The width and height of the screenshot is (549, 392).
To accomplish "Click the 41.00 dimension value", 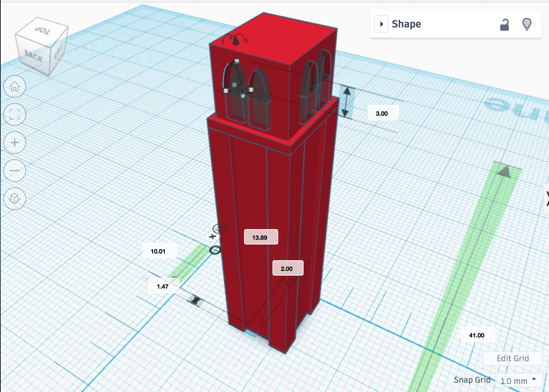I will tap(477, 335).
